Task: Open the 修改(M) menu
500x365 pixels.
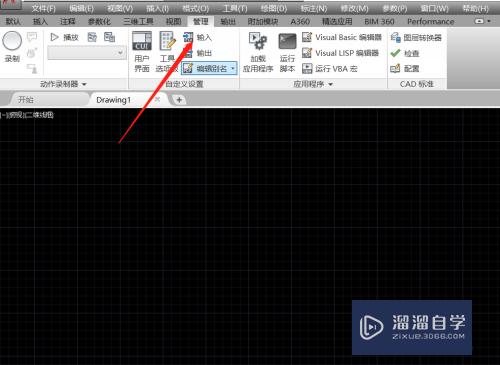Action: click(x=354, y=9)
